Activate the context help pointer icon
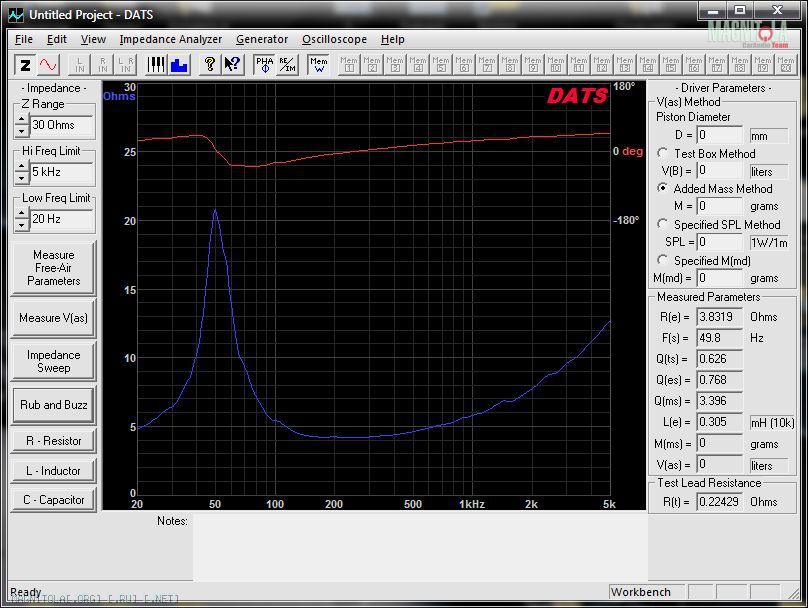 tap(232, 65)
